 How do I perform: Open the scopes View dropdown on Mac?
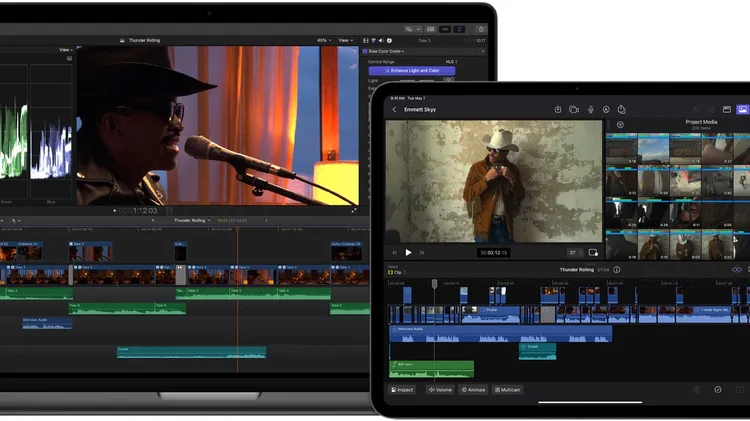[66, 50]
